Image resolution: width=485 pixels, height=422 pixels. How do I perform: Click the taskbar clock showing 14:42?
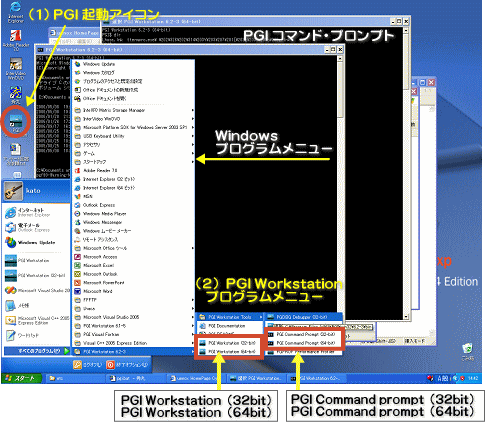click(x=473, y=378)
